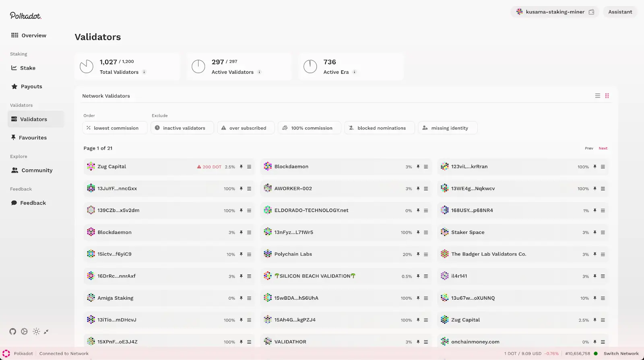Pin 13u67w...oXUNNQ validator
The image size is (644, 360).
pyautogui.click(x=595, y=298)
